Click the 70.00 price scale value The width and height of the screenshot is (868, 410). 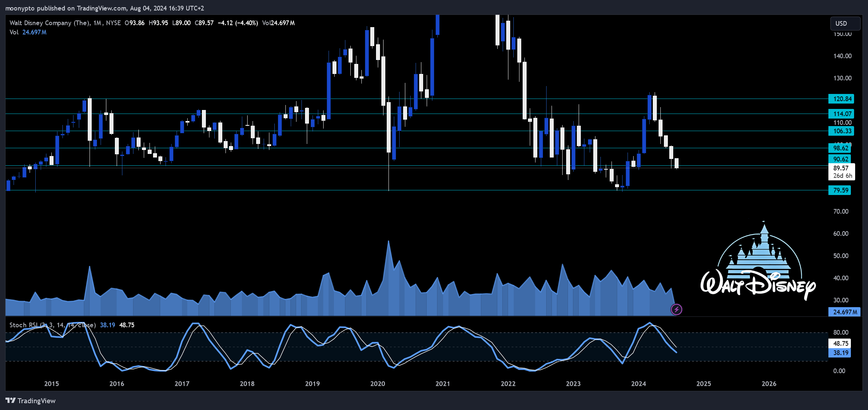[841, 211]
